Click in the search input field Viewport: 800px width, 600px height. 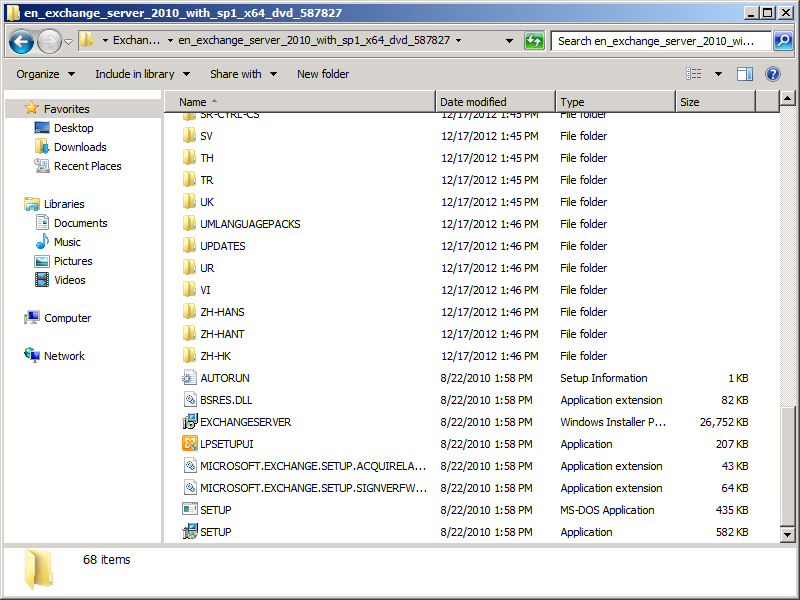click(x=660, y=41)
